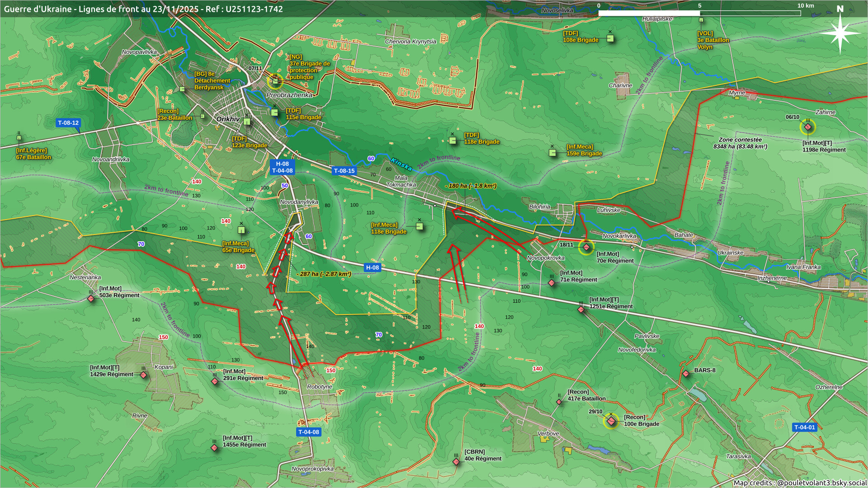The image size is (868, 488).
Task: Click the 100e Brigade recon marker
Action: (x=611, y=421)
